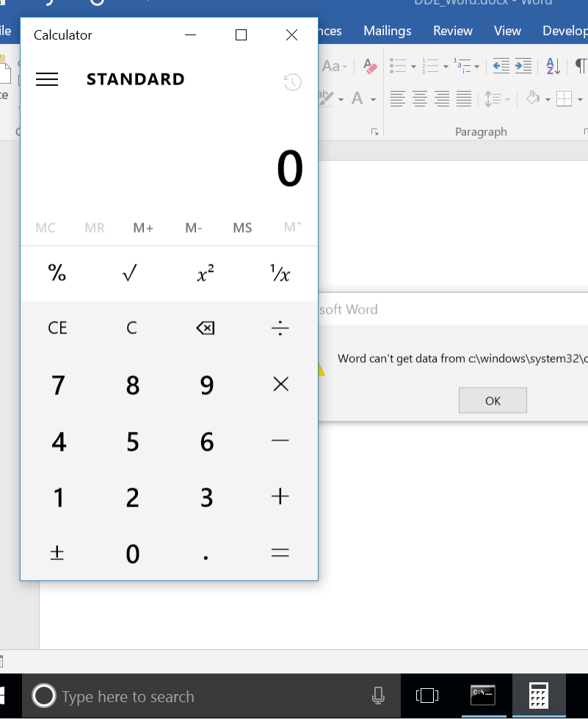Viewport: 588px width, 719px height.
Task: Open the Shading color dropdown arrow
Action: 547,99
